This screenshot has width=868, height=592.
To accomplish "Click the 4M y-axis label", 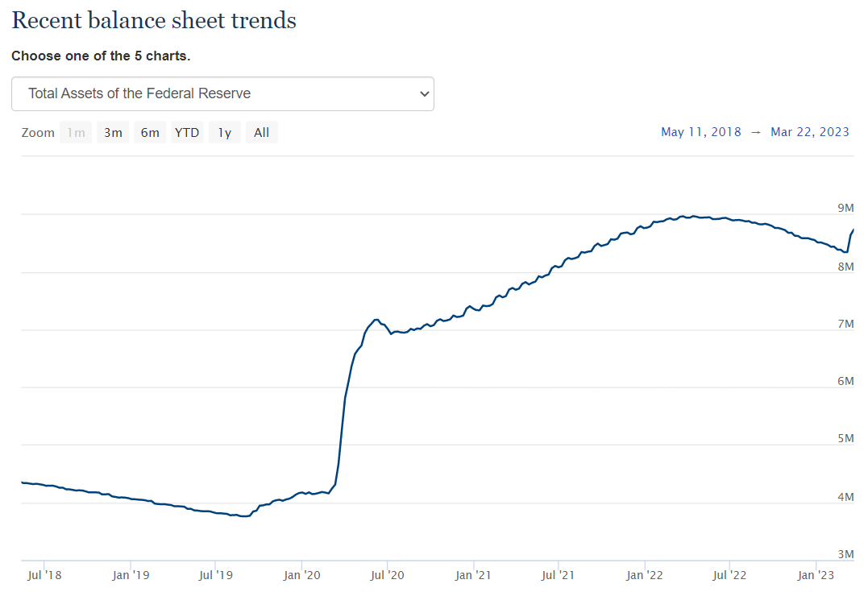I will coord(845,497).
